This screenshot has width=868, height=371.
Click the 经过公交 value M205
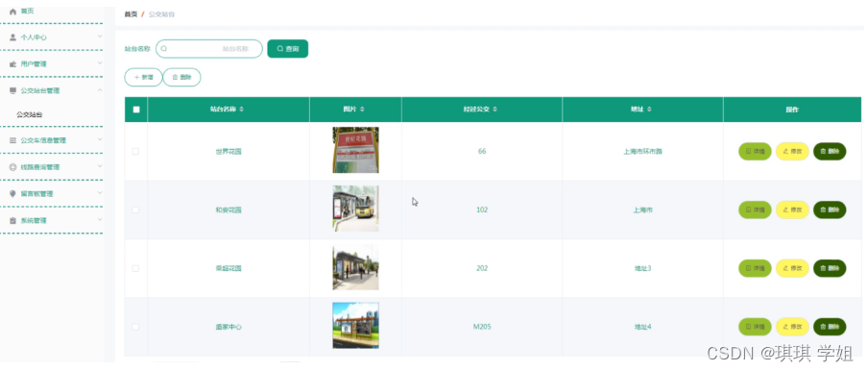(x=482, y=327)
